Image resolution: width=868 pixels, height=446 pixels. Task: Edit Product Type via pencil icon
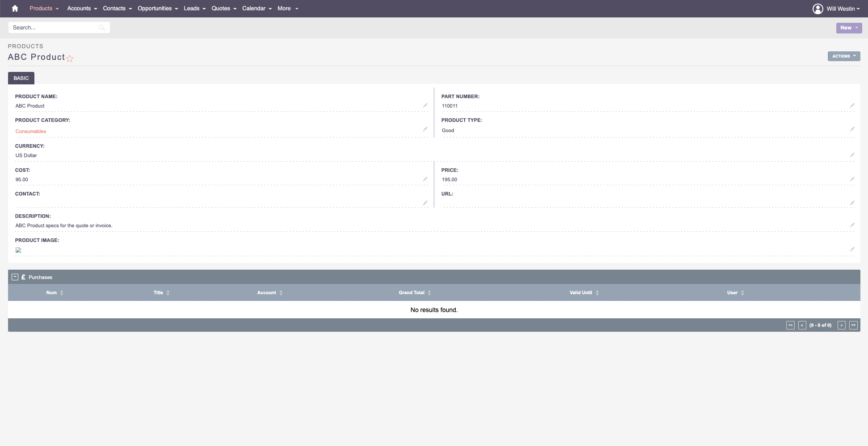[852, 129]
